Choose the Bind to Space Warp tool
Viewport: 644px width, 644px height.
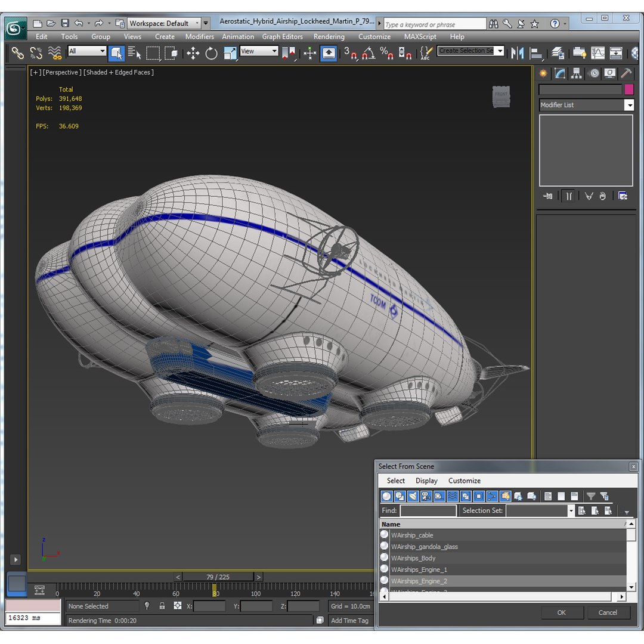click(55, 53)
